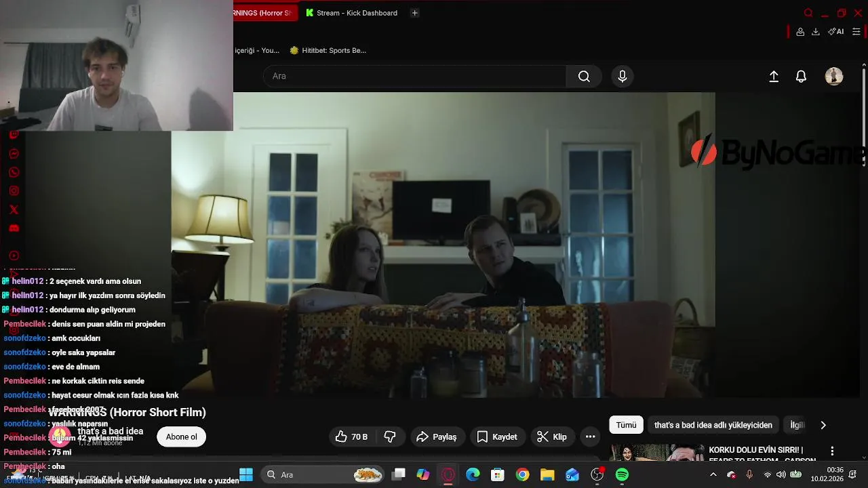The height and width of the screenshot is (488, 868).
Task: Add a new browser tab with plus
Action: click(414, 13)
